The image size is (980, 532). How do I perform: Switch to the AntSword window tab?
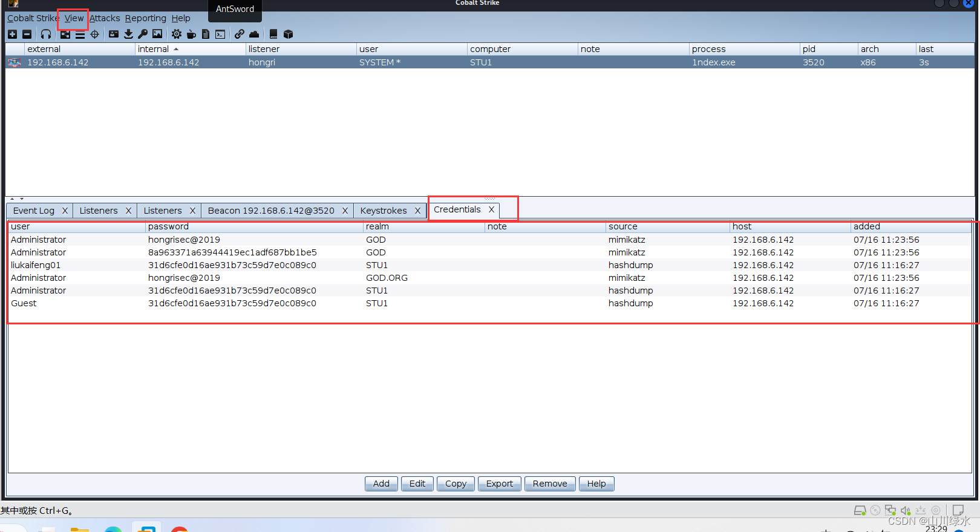235,9
